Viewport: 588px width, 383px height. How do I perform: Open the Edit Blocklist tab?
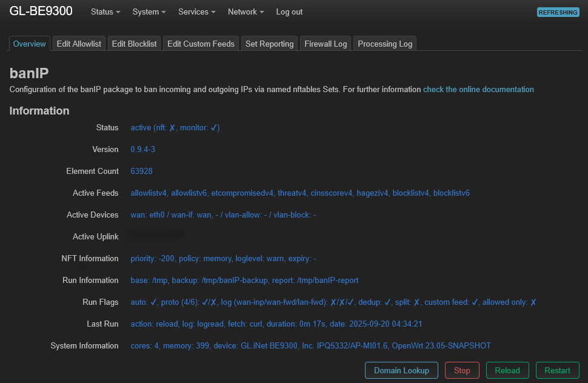click(x=135, y=44)
